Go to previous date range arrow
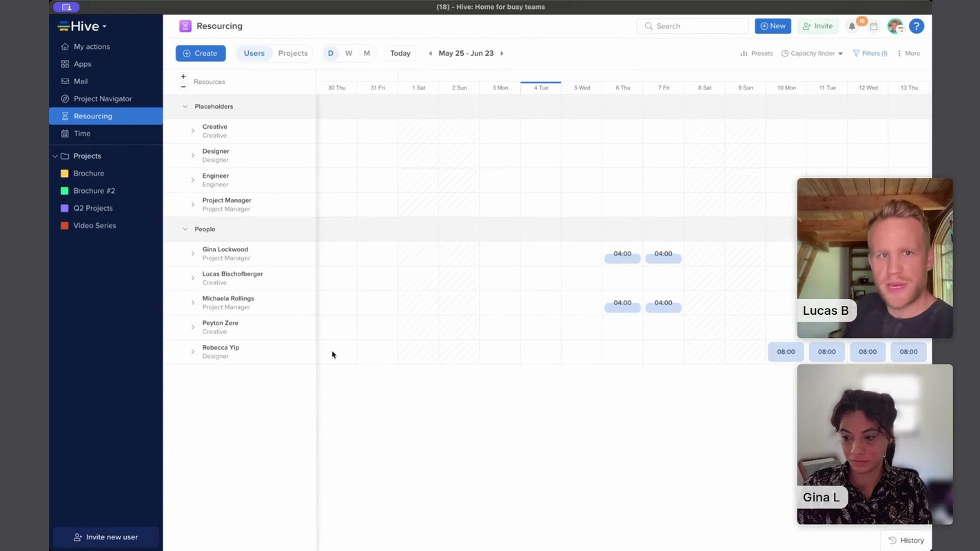Viewport: 980px width, 551px height. [x=431, y=53]
